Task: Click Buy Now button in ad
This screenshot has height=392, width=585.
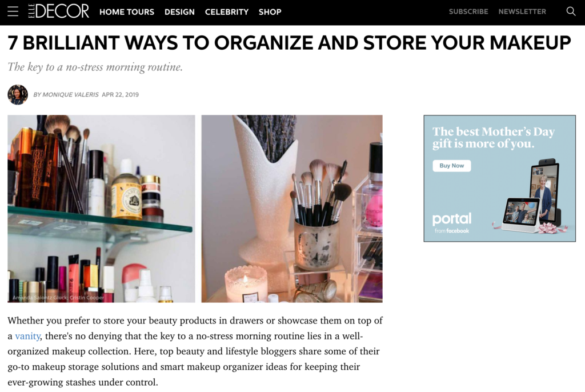Action: [451, 166]
